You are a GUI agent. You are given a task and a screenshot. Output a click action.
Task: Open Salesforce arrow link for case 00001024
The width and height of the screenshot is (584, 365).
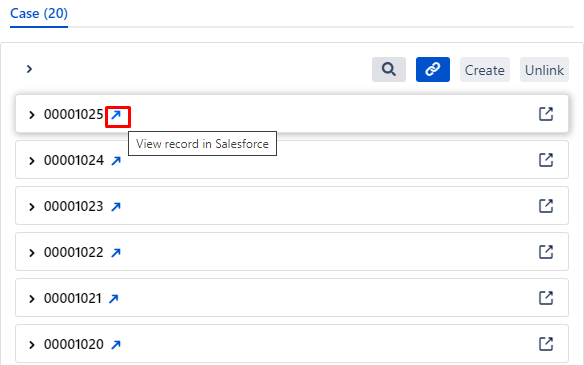coord(116,161)
